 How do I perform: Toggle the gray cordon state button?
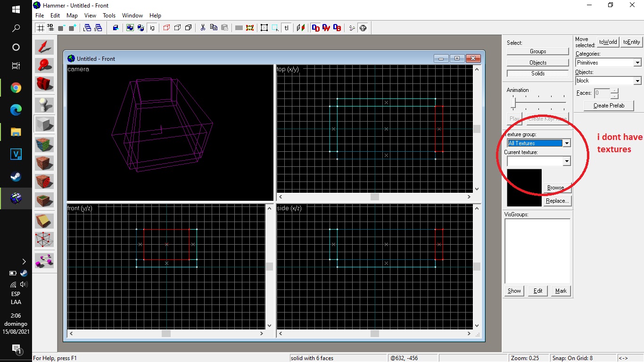click(239, 28)
